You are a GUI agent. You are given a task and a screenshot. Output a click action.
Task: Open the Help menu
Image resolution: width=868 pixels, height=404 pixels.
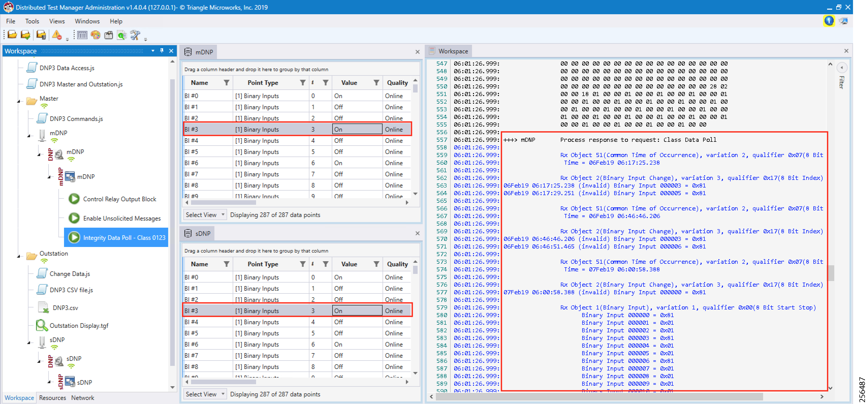pyautogui.click(x=116, y=21)
